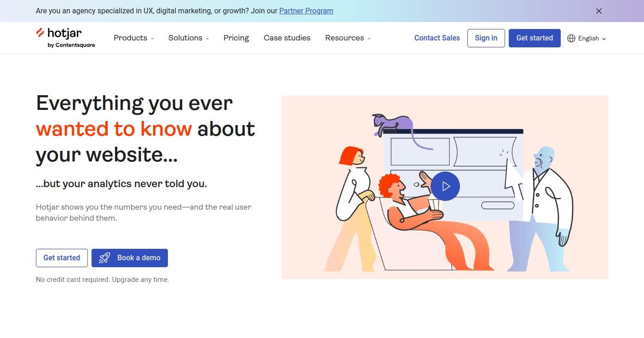Click the outlined Get started hero button

62,258
